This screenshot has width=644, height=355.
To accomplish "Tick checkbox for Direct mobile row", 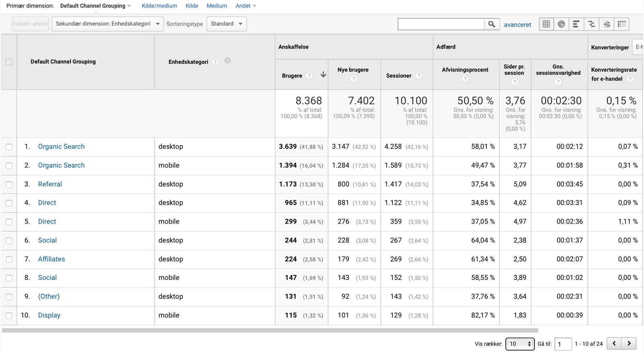I will 9,222.
